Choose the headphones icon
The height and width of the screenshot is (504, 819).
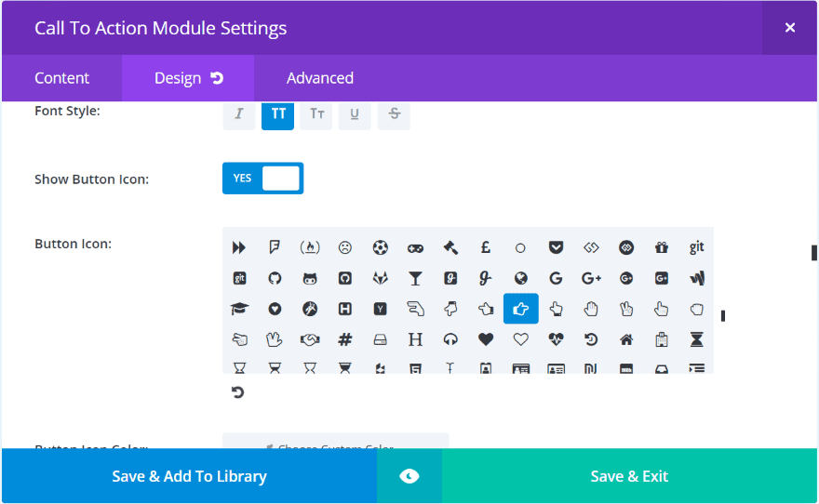[450, 339]
